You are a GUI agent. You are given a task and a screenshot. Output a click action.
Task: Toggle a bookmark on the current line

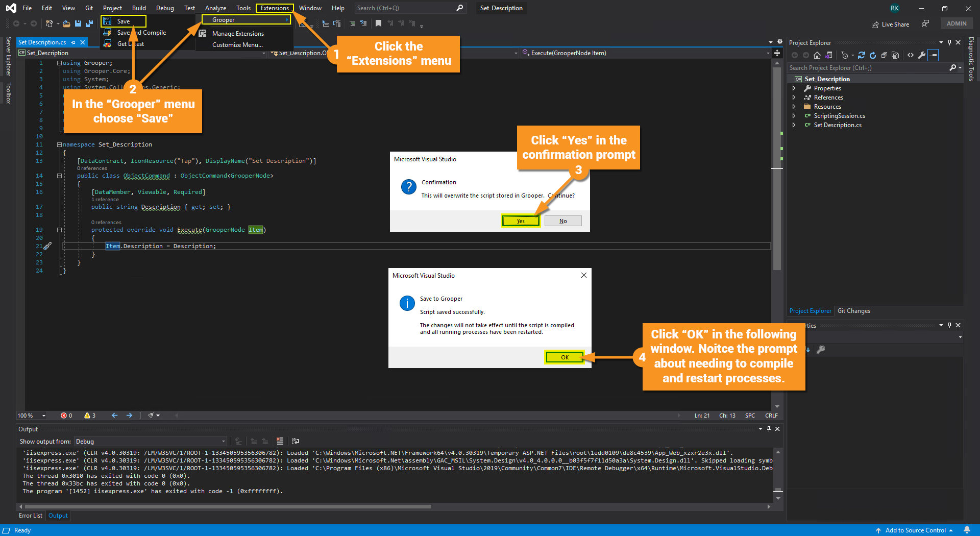(x=378, y=23)
